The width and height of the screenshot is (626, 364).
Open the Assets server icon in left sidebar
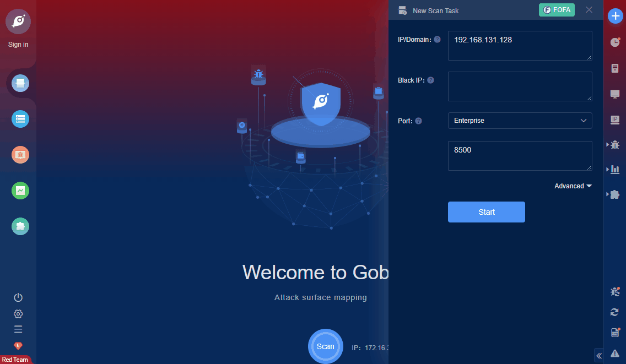point(20,119)
